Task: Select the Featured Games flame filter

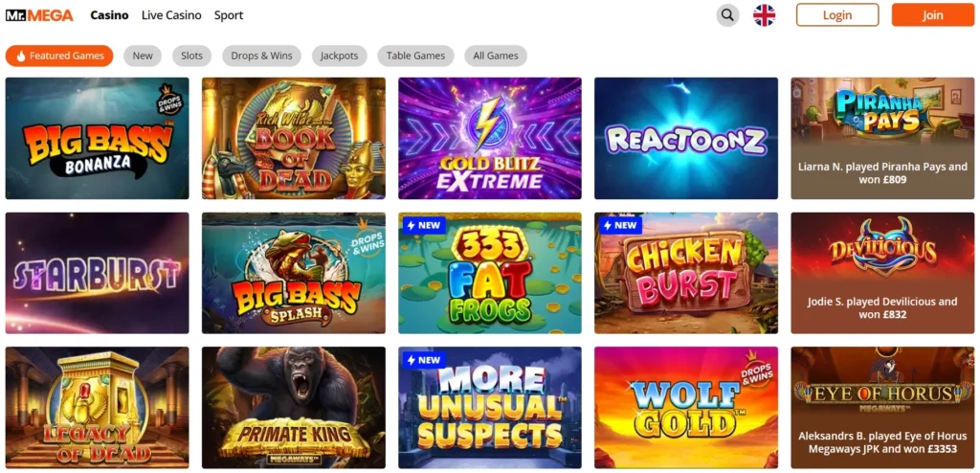Action: (x=59, y=56)
